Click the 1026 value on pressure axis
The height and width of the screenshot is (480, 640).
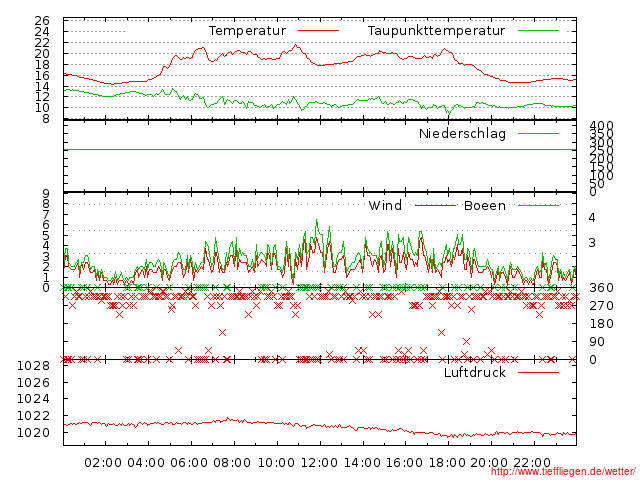[x=33, y=382]
